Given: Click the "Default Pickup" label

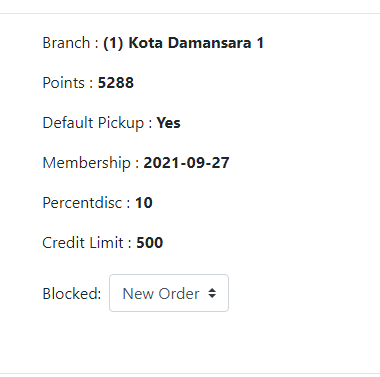Looking at the screenshot, I should pos(93,123).
